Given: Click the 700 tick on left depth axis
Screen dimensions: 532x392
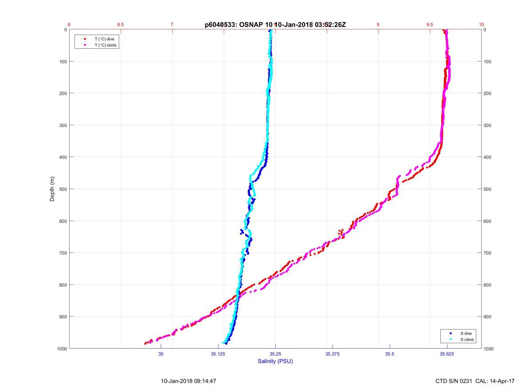Looking at the screenshot, I should (x=63, y=253).
